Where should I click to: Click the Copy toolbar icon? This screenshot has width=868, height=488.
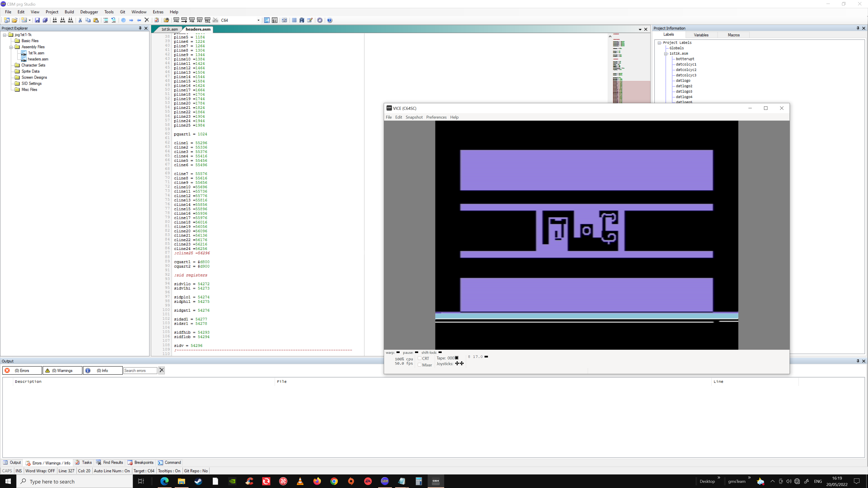pyautogui.click(x=88, y=20)
